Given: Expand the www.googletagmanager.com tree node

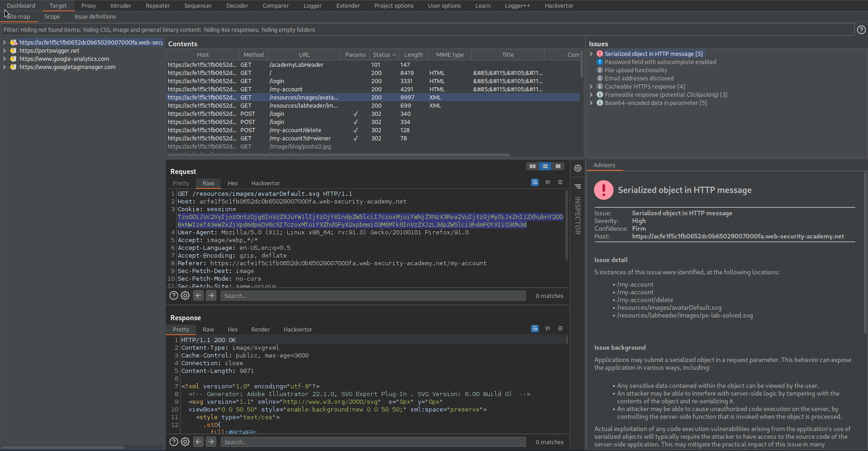Looking at the screenshot, I should coord(5,67).
